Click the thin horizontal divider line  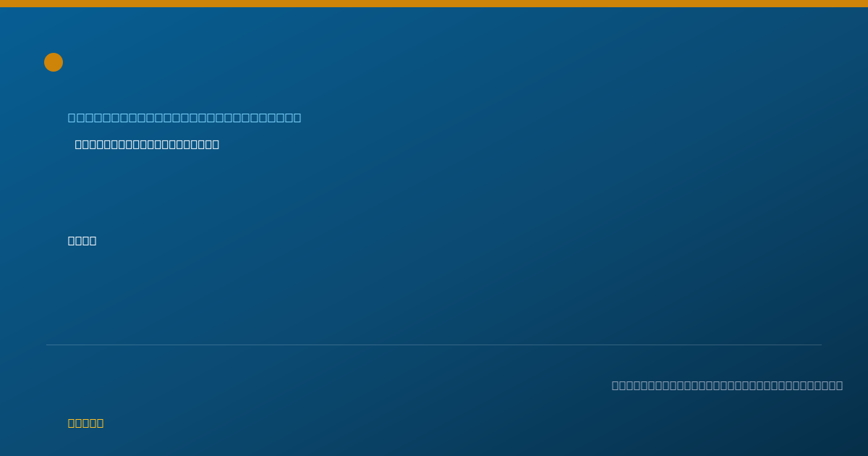[x=434, y=345]
